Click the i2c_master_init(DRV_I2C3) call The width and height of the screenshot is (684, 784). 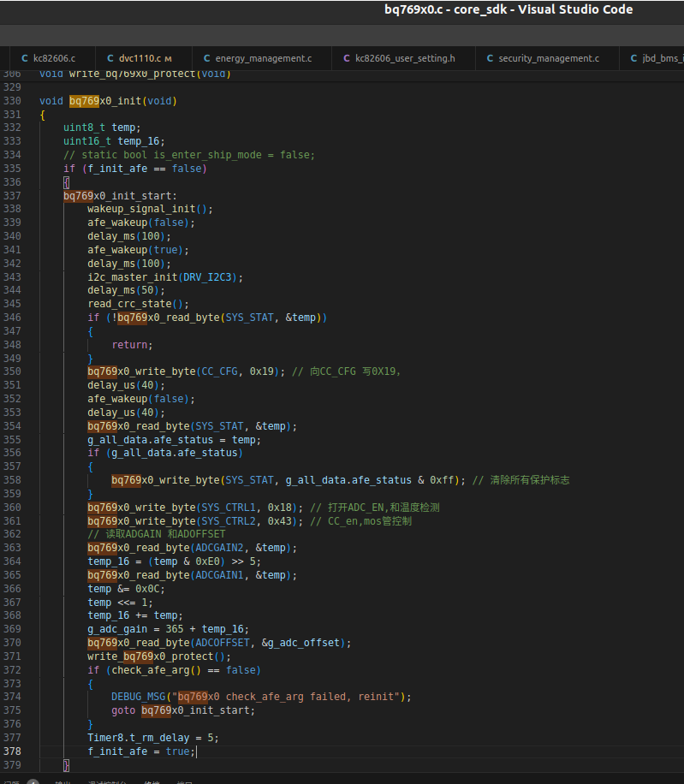pos(164,277)
